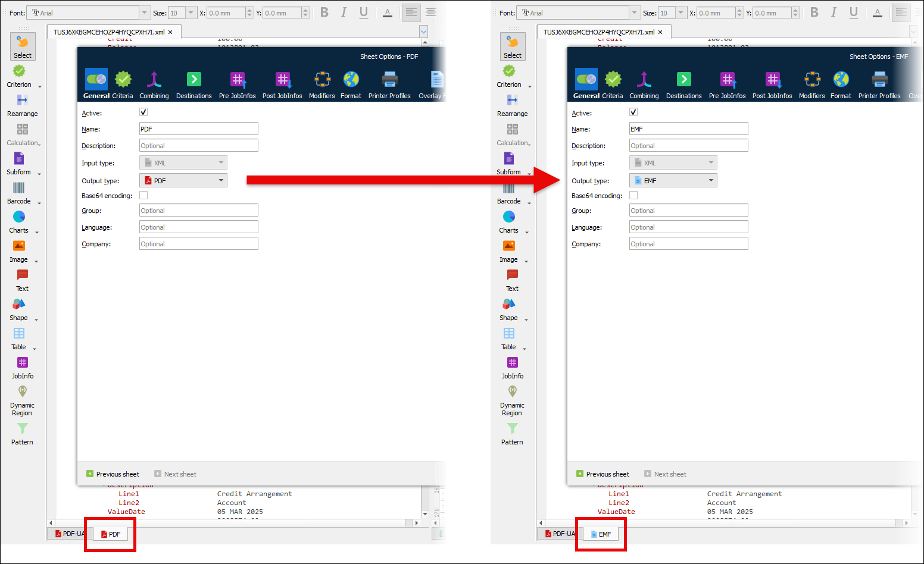The image size is (924, 564).
Task: Go to Previous sheet in PDF options
Action: pos(113,474)
